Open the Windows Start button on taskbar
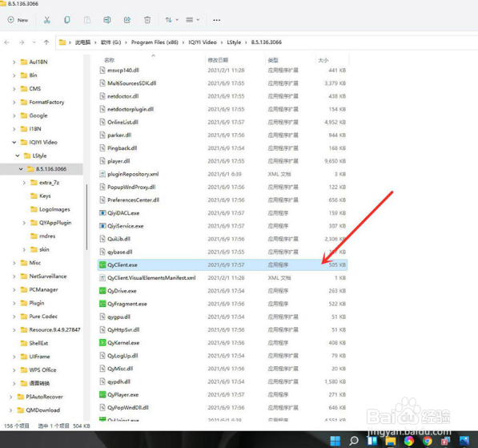Image resolution: width=478 pixels, height=448 pixels. [335, 441]
